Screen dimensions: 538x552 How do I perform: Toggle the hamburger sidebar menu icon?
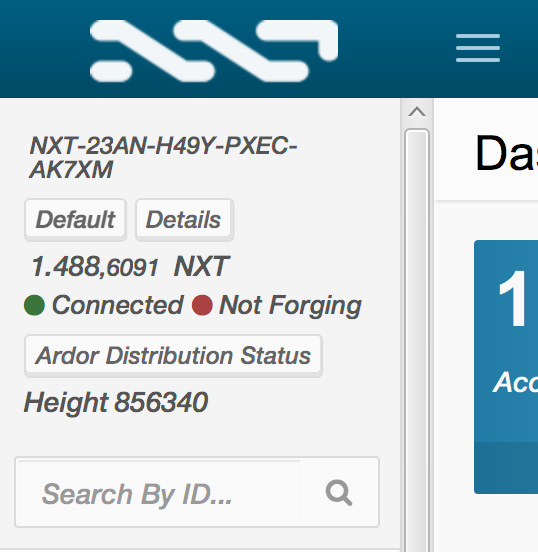pos(478,48)
